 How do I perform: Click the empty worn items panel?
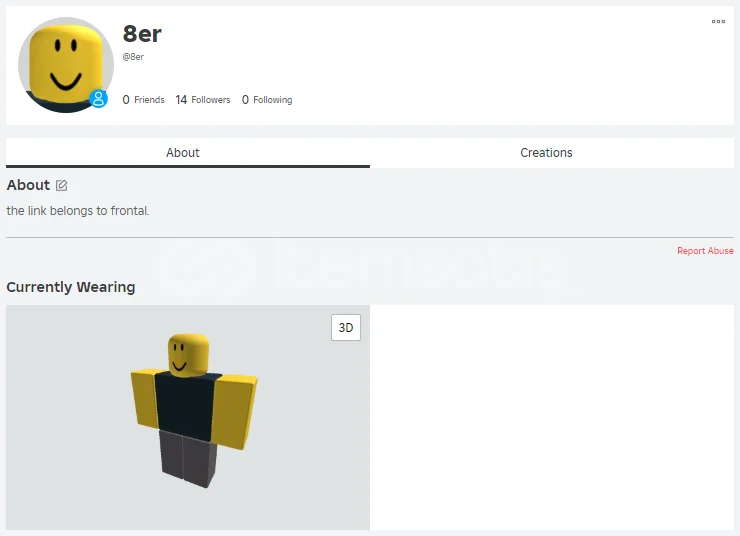(x=552, y=417)
